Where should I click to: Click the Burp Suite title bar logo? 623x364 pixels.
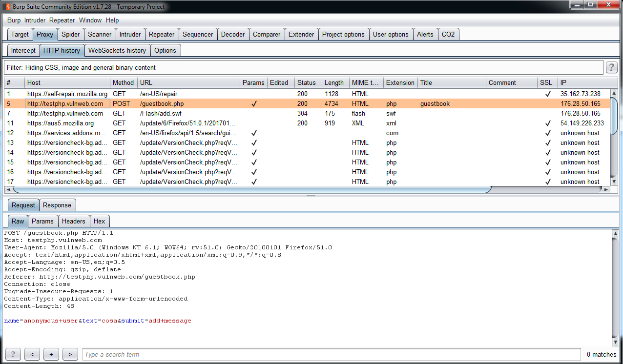(x=7, y=7)
